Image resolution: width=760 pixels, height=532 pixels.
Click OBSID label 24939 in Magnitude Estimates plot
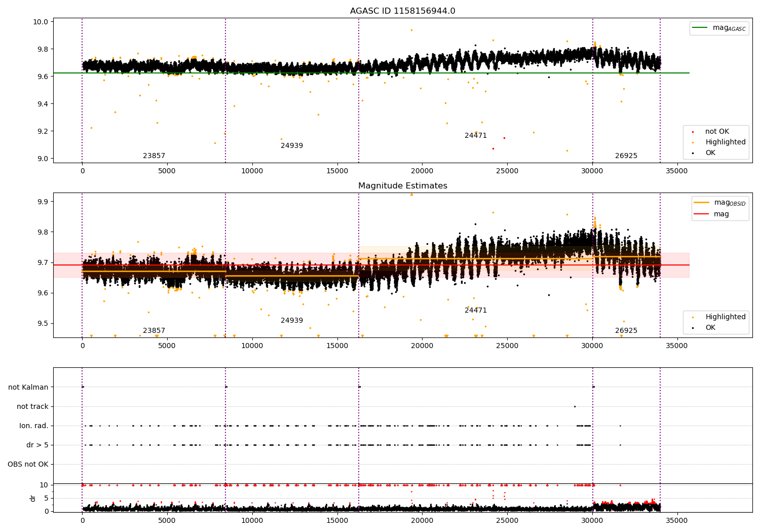click(292, 321)
